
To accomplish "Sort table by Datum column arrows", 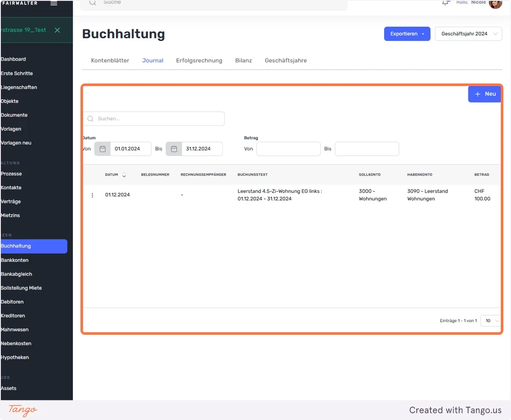I will [x=124, y=175].
